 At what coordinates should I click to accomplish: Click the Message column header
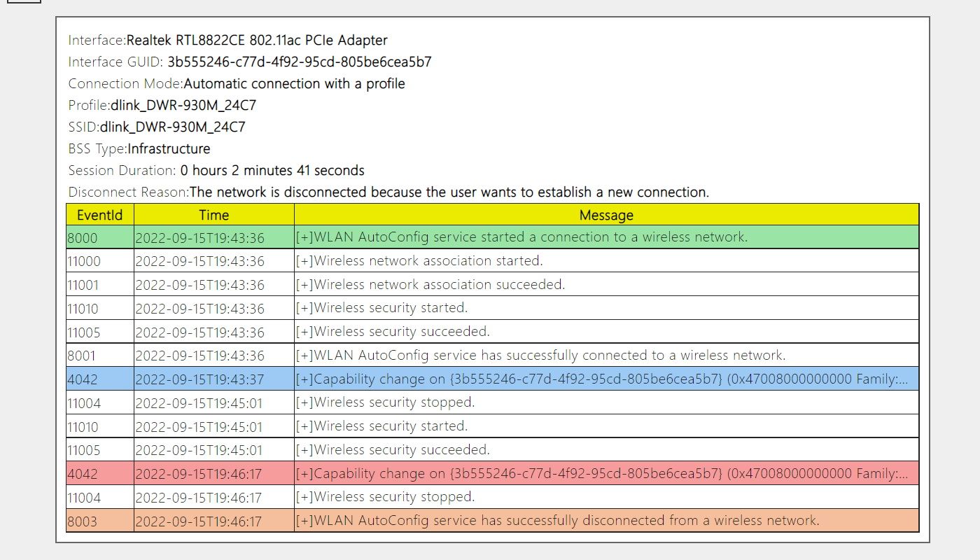pos(606,215)
